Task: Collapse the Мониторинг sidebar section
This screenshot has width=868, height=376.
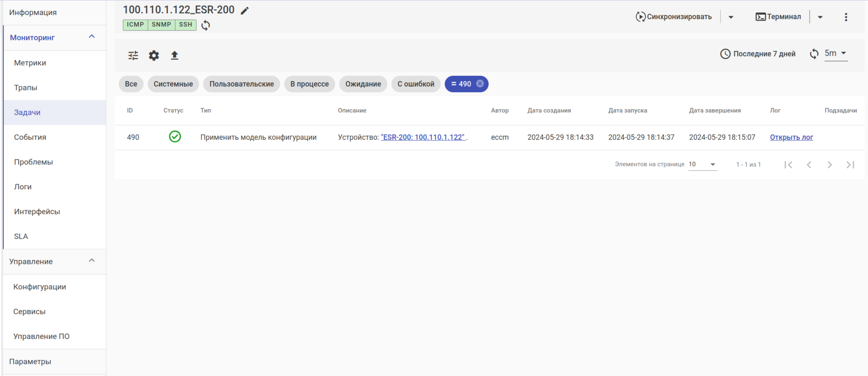Action: click(92, 37)
